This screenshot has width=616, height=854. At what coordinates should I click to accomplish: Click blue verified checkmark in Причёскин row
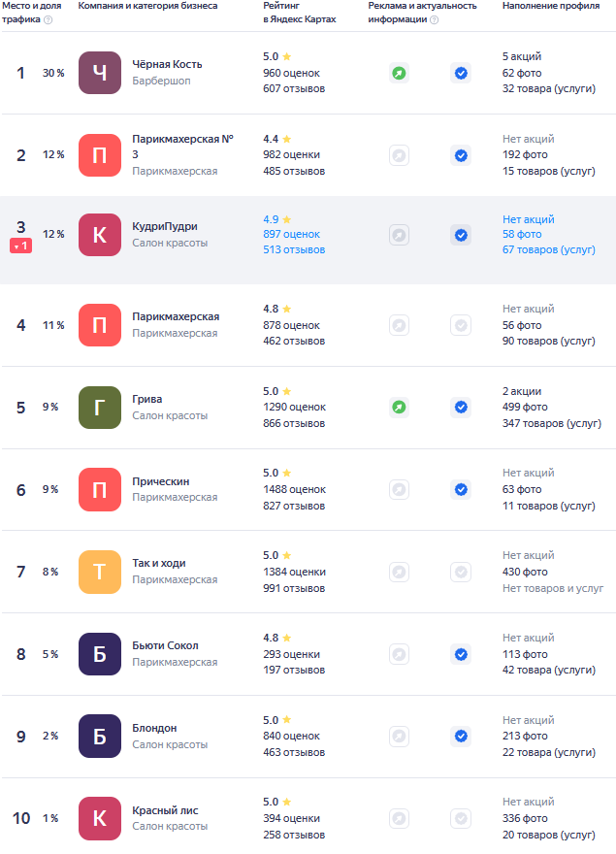(461, 489)
